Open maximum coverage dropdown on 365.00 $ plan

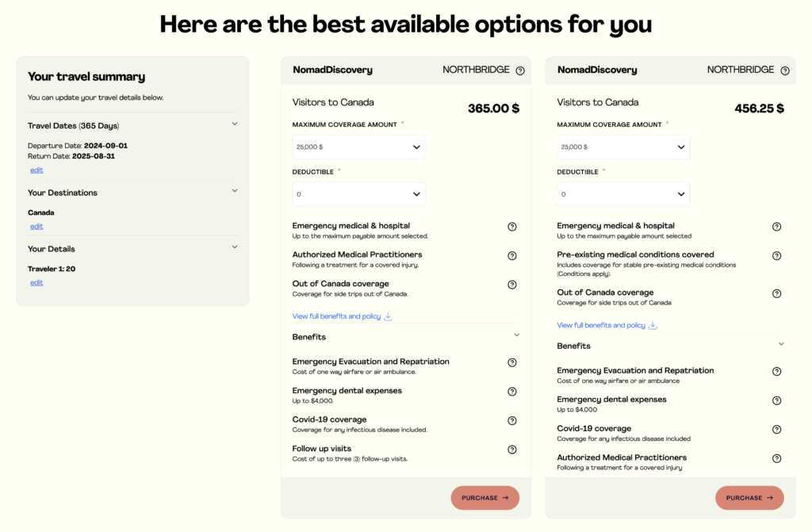pyautogui.click(x=358, y=147)
